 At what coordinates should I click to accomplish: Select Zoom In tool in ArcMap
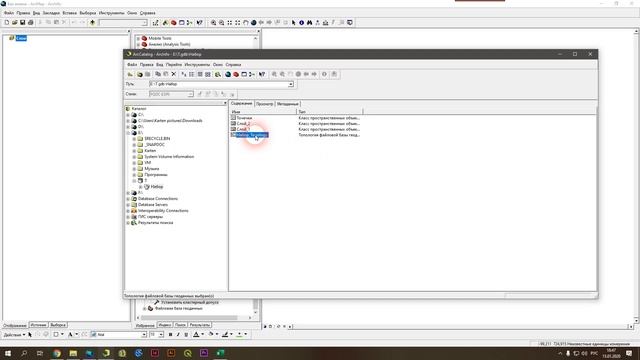213,23
